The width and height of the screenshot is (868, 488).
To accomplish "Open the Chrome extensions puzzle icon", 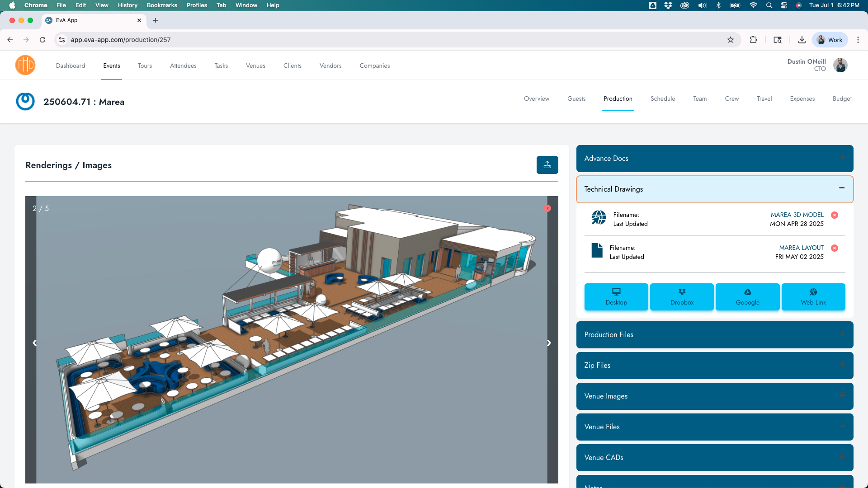I will pyautogui.click(x=753, y=40).
